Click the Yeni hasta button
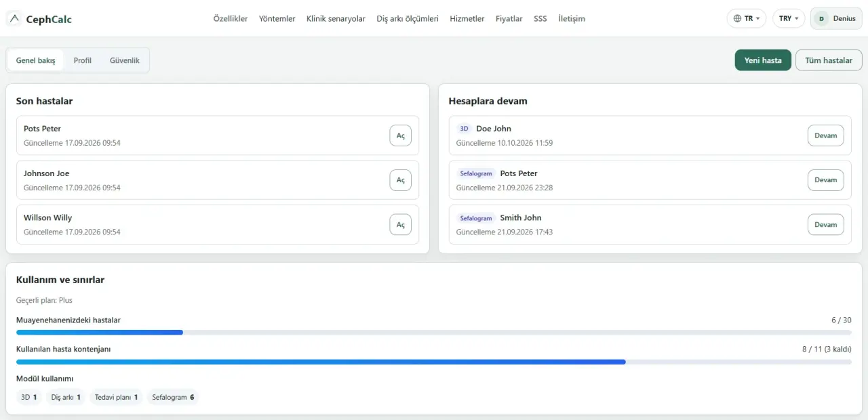 coord(763,60)
